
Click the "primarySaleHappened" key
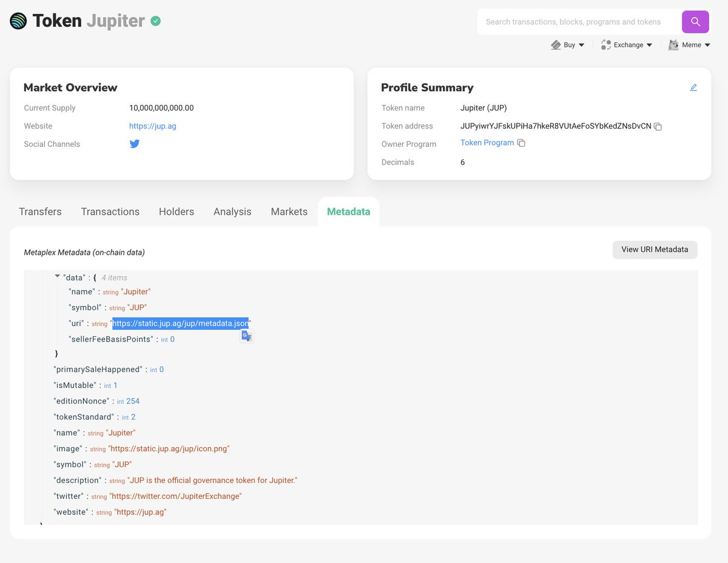[98, 369]
